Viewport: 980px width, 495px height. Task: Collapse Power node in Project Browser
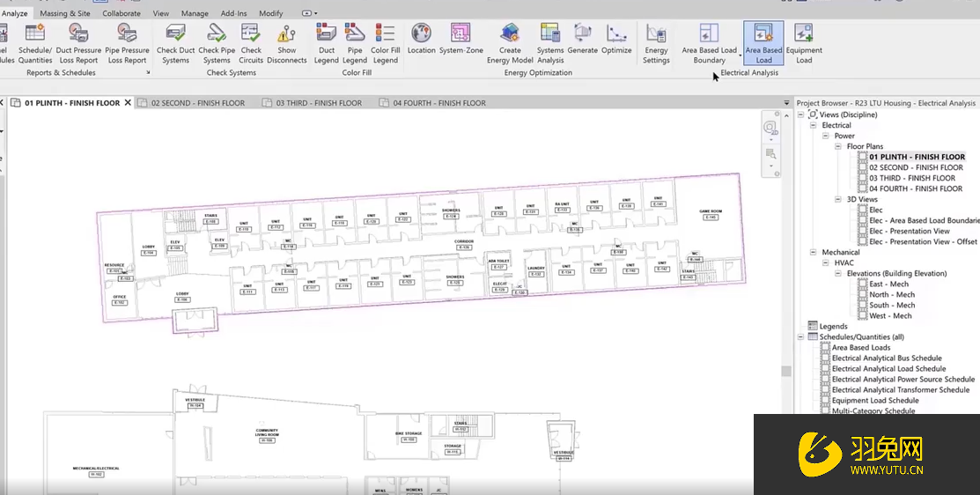click(826, 136)
